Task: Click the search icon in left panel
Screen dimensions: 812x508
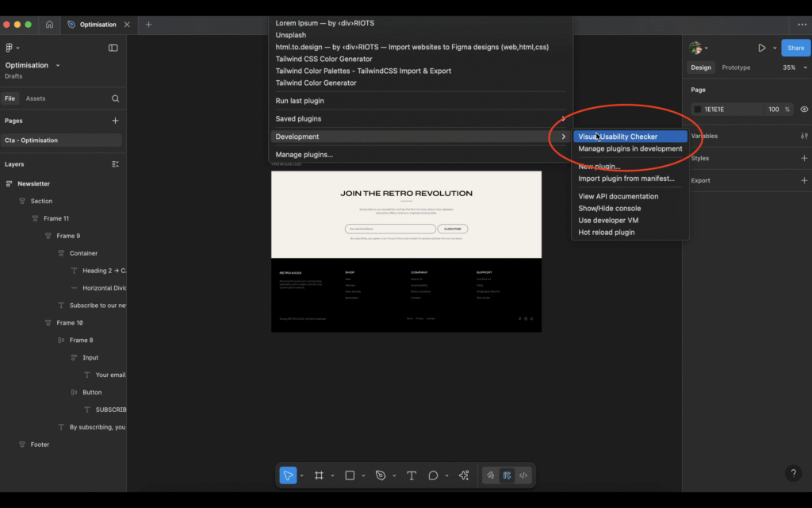Action: point(116,98)
